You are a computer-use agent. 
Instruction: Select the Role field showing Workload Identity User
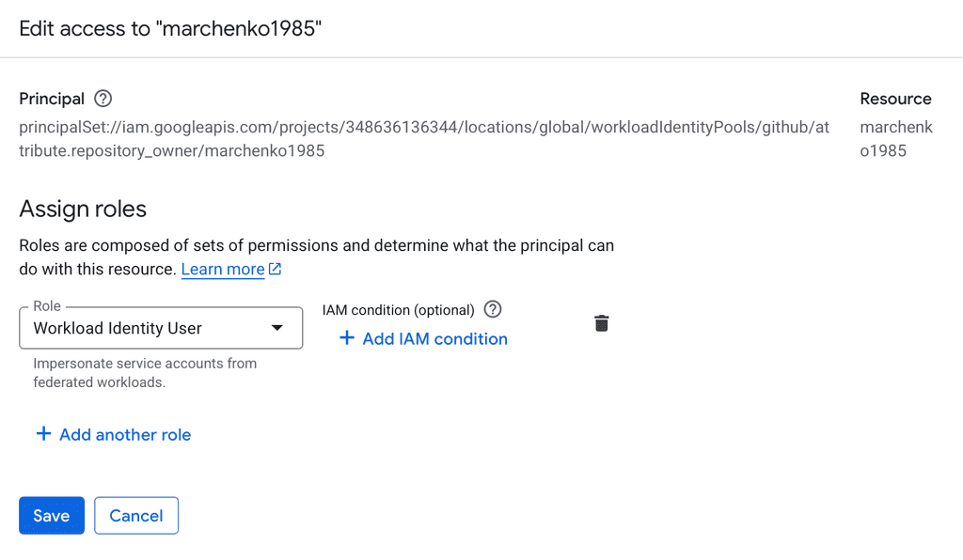[x=160, y=328]
